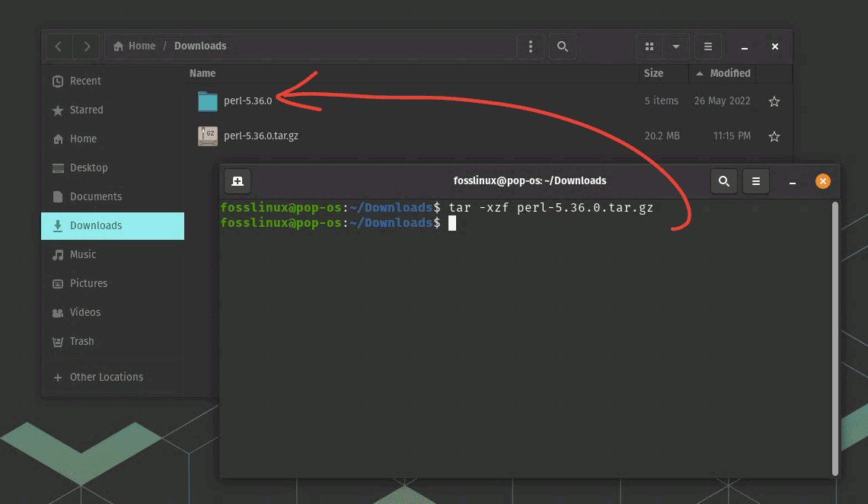Click the 11:15 PM modified cell
The height and width of the screenshot is (504, 868).
tap(732, 136)
